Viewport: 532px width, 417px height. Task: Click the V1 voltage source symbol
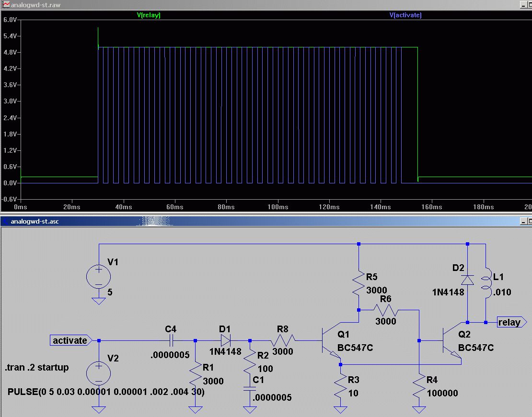tap(99, 276)
